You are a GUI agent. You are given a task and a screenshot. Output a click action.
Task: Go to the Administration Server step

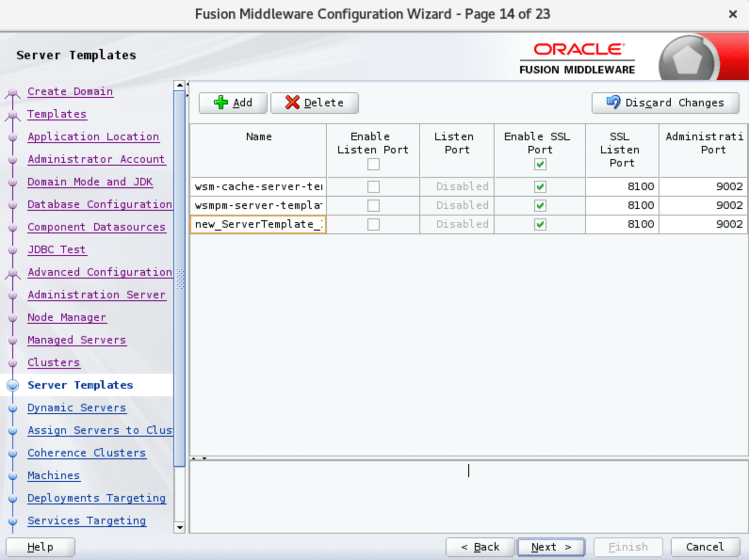point(97,295)
